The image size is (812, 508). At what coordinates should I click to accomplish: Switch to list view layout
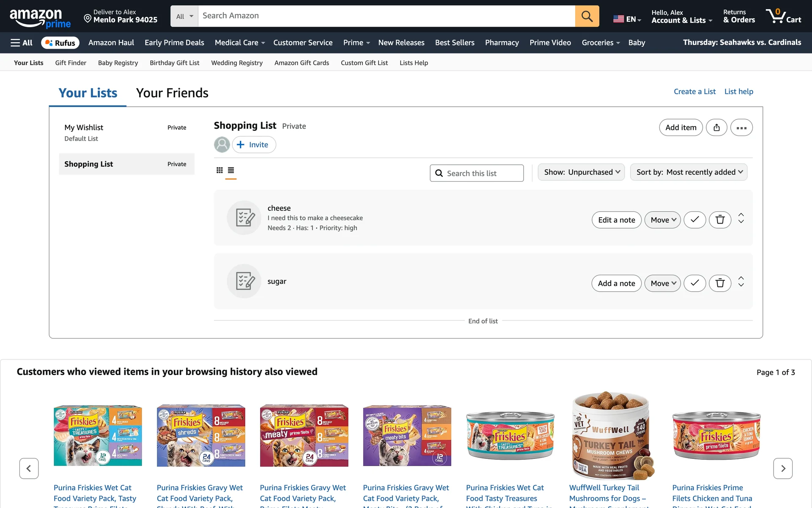click(231, 170)
